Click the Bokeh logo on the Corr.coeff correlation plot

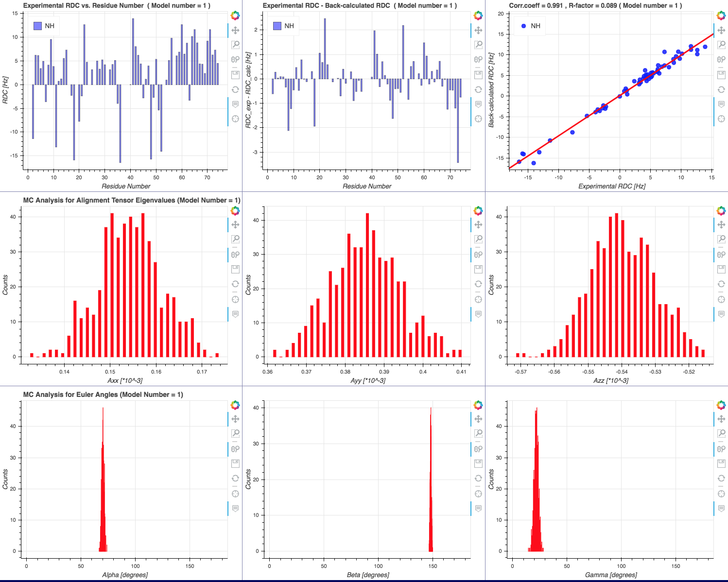point(721,16)
